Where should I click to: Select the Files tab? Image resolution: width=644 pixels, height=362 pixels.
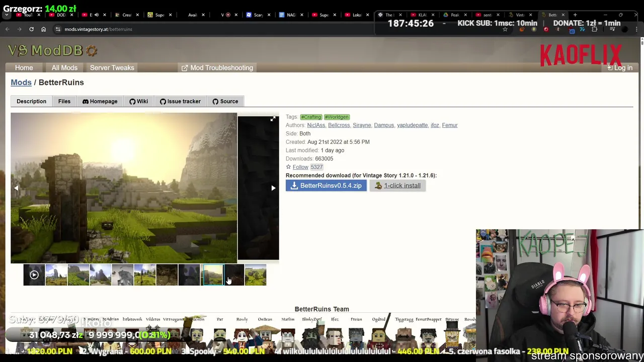[x=64, y=102]
